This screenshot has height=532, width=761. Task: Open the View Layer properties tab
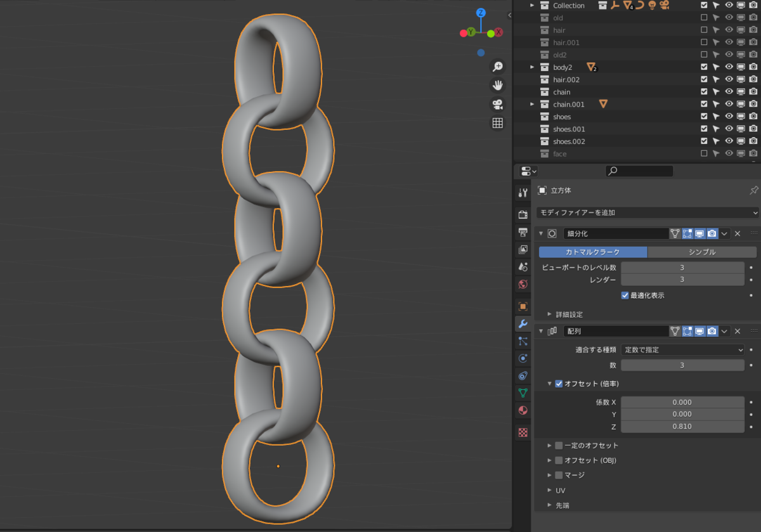(523, 249)
